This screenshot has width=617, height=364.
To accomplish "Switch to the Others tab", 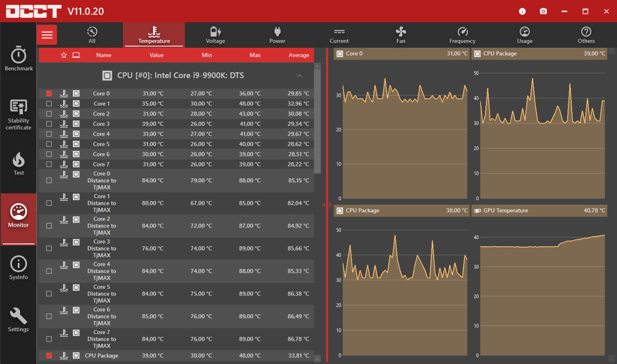I will (x=586, y=35).
